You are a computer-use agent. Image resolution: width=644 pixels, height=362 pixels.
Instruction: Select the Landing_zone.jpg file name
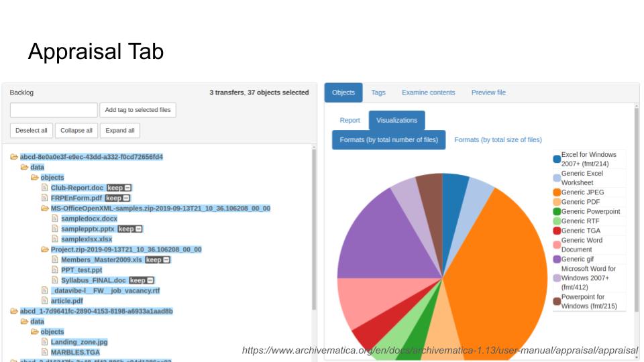79,342
